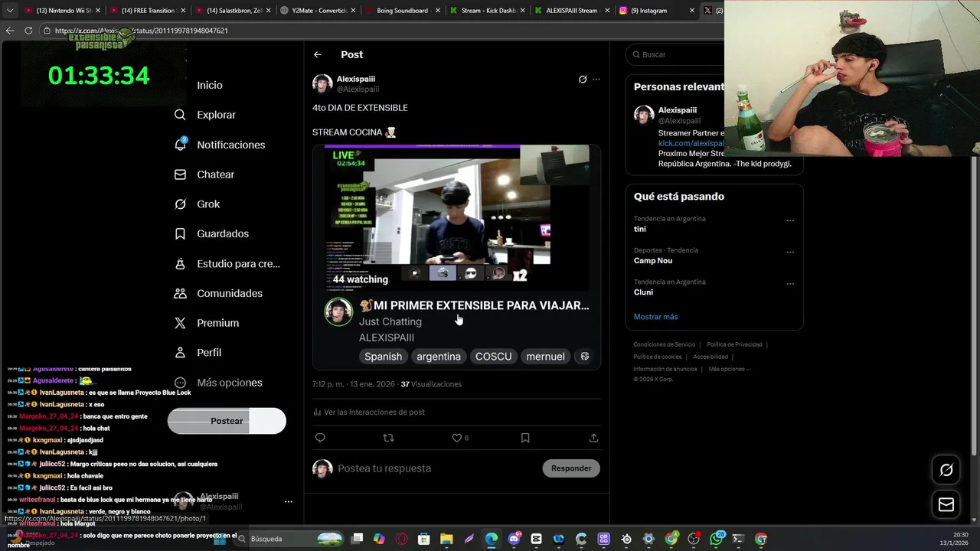Screen dimensions: 980x551
Task: Open Grok from the sidebar
Action: tap(197, 204)
